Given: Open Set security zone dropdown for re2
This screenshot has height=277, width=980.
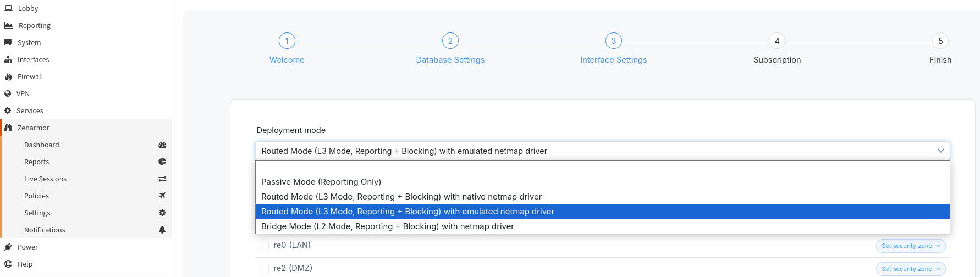Looking at the screenshot, I should click(x=910, y=269).
